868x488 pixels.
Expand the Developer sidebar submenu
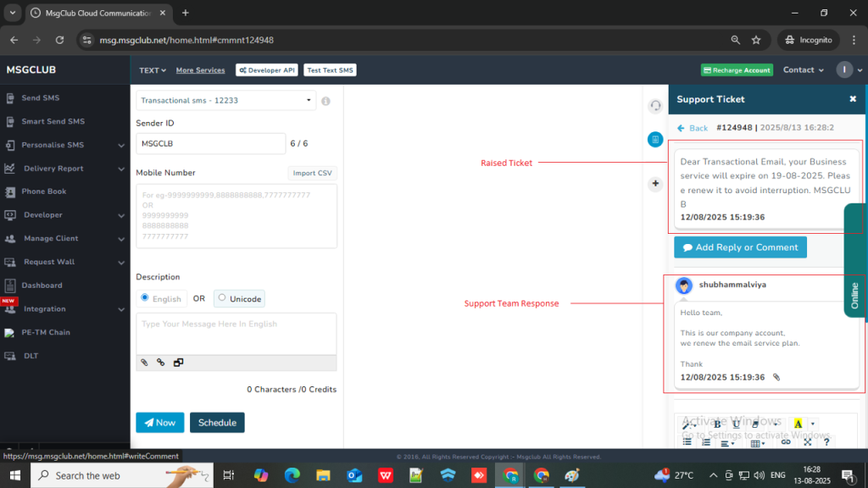pos(64,214)
